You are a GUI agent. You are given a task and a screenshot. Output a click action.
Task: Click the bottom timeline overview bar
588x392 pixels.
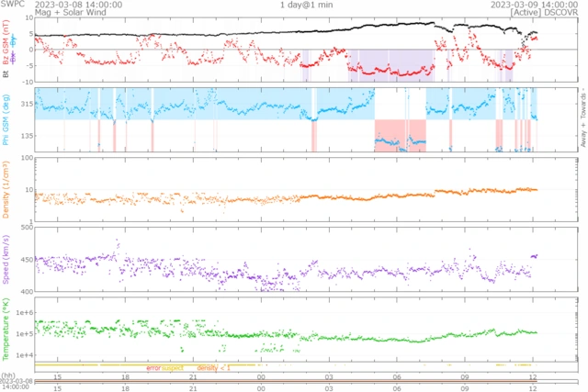[x=294, y=385]
